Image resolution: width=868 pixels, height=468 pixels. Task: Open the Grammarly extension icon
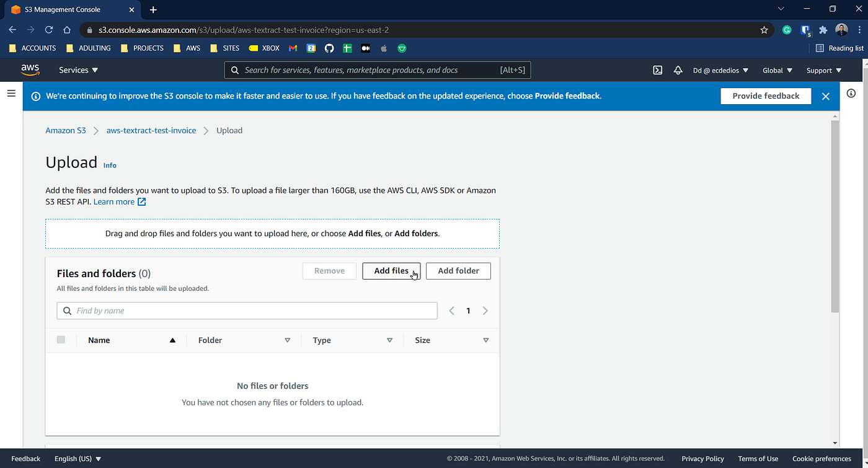787,30
